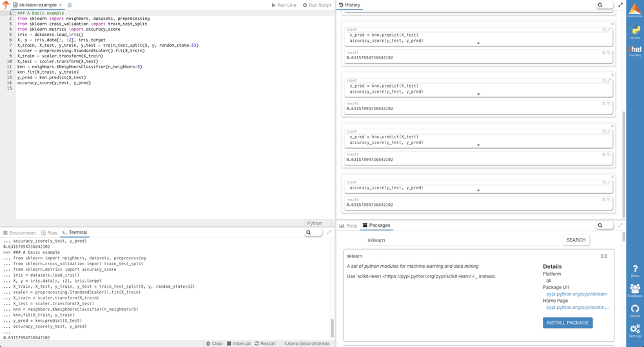Open the dropdown arrow under the third y_pred input

[x=478, y=145]
